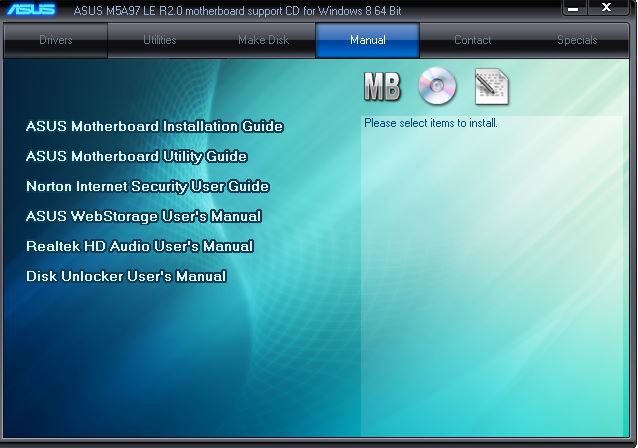638x448 pixels.
Task: Open ASUS Motherboard Utility Guide
Action: (x=136, y=156)
